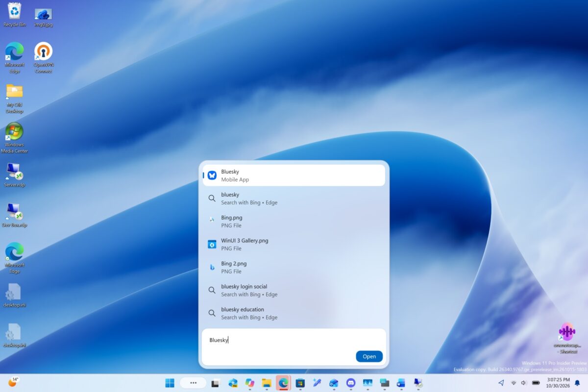
Task: Search bluesky with Bing in Edge
Action: (x=294, y=198)
